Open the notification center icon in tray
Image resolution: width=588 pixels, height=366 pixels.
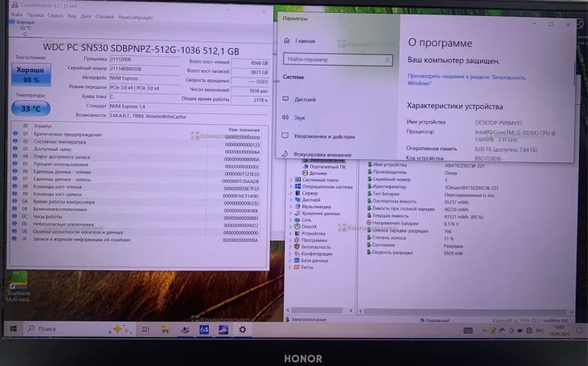580,330
